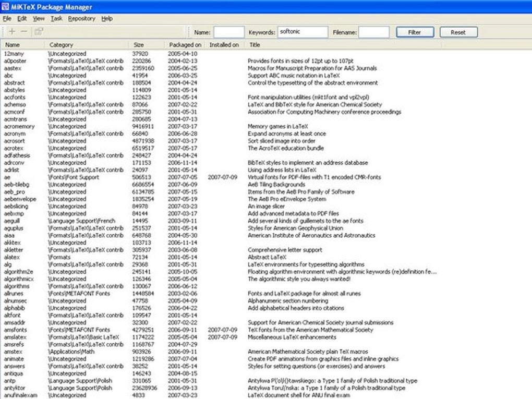Viewport: 532px width, 399px height.
Task: Select the adfathesis package row
Action: click(x=221, y=155)
